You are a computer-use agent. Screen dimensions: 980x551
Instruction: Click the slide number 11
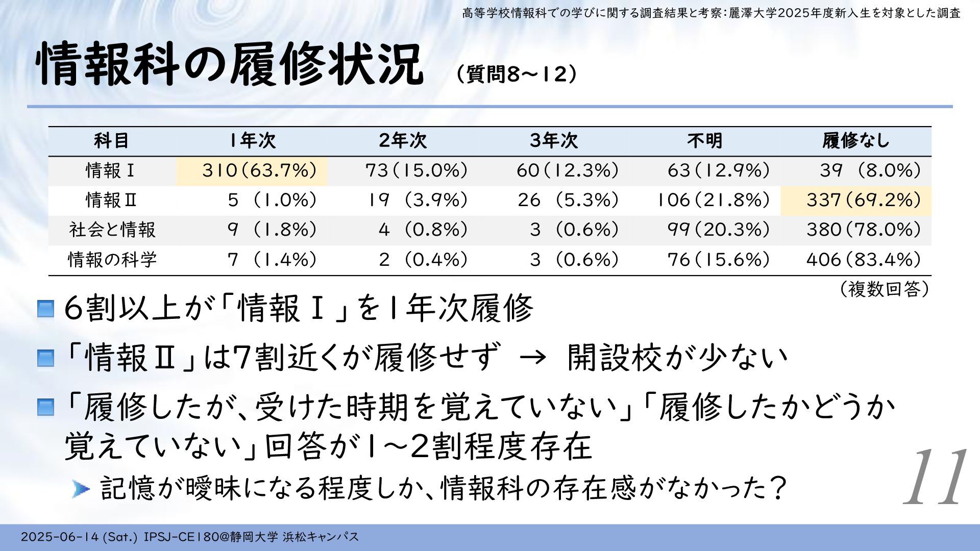click(936, 477)
